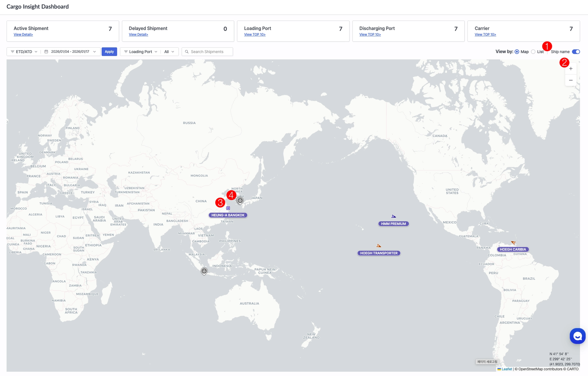Open the chat support bubble icon

pyautogui.click(x=577, y=336)
